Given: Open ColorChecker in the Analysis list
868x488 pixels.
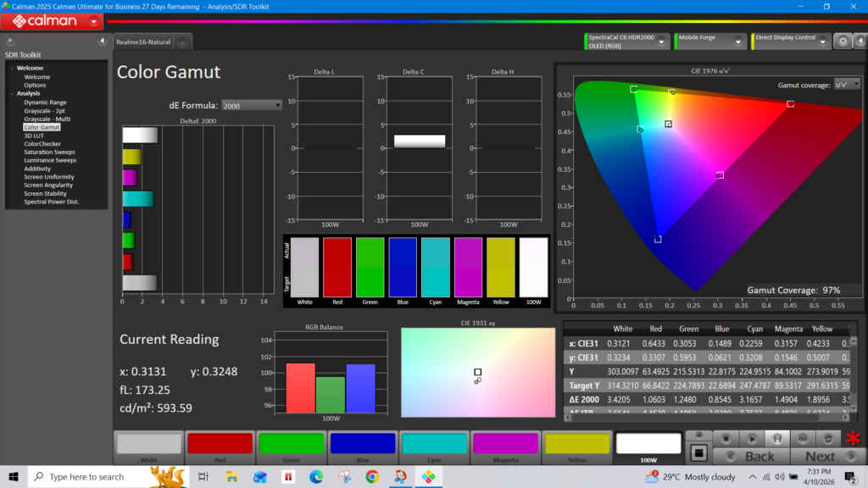Looking at the screenshot, I should [x=42, y=144].
